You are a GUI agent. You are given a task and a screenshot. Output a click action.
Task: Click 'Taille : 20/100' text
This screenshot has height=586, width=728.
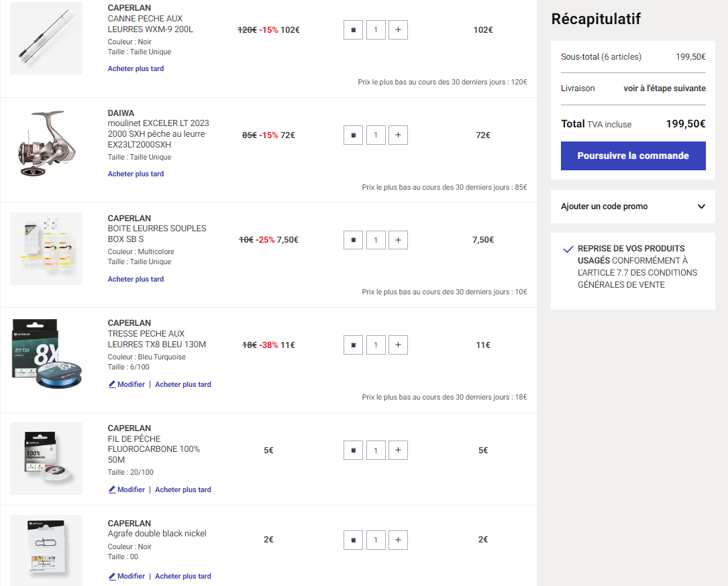[130, 472]
